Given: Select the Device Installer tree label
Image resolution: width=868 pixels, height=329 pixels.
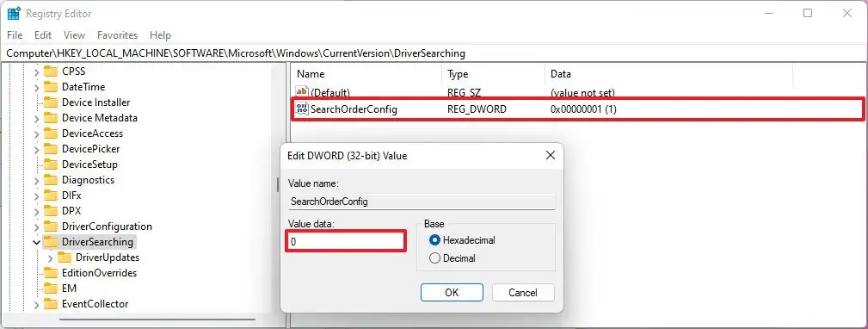Looking at the screenshot, I should 95,102.
